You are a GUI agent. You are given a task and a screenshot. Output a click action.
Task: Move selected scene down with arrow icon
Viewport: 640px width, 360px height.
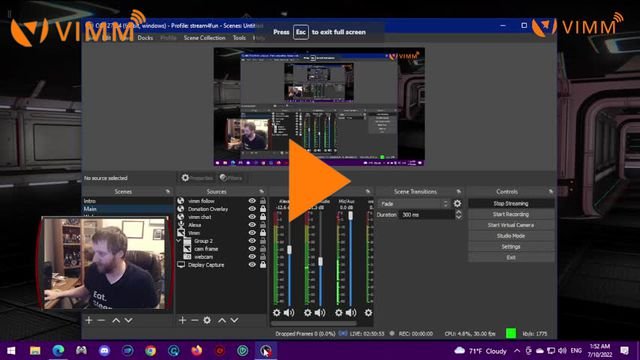(x=129, y=320)
